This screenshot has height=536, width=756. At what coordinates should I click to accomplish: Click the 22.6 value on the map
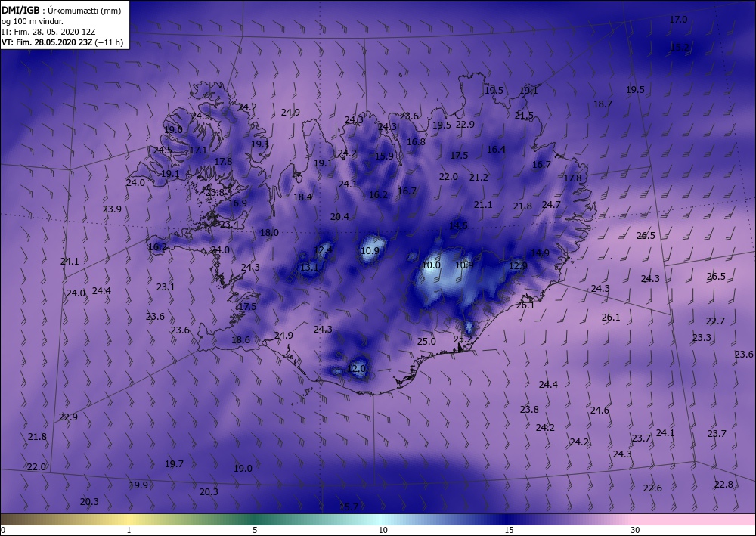[652, 488]
